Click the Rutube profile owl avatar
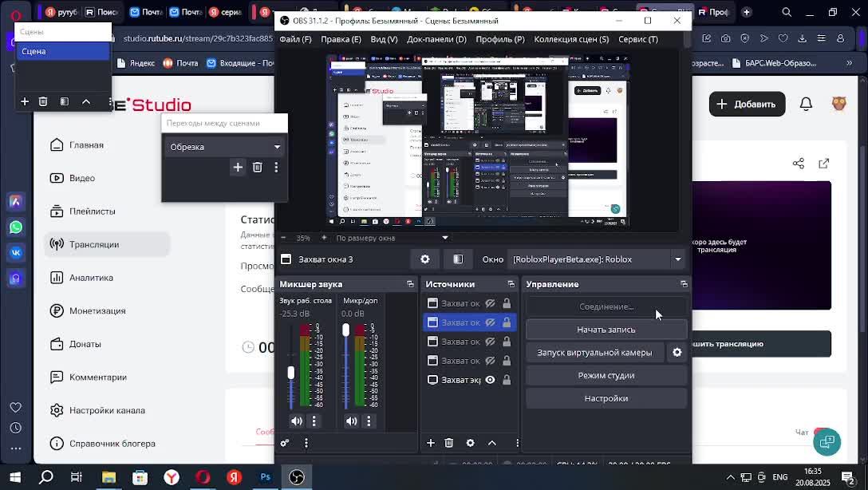The width and height of the screenshot is (868, 490). point(839,104)
